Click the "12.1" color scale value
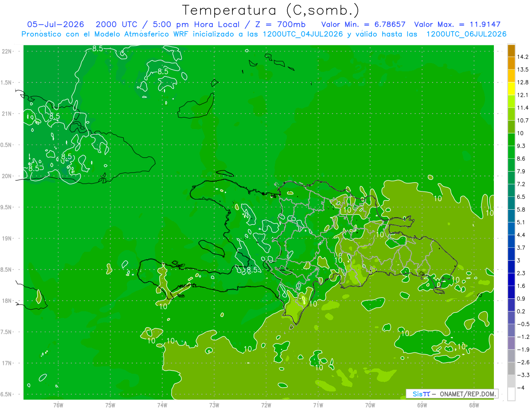This screenshot has width=532, height=411. point(523,95)
